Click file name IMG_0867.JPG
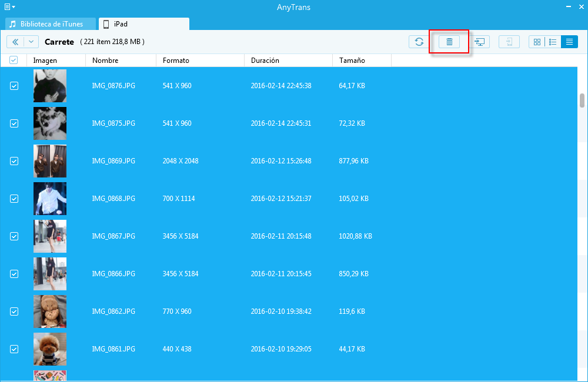This screenshot has width=588, height=382. (x=113, y=236)
